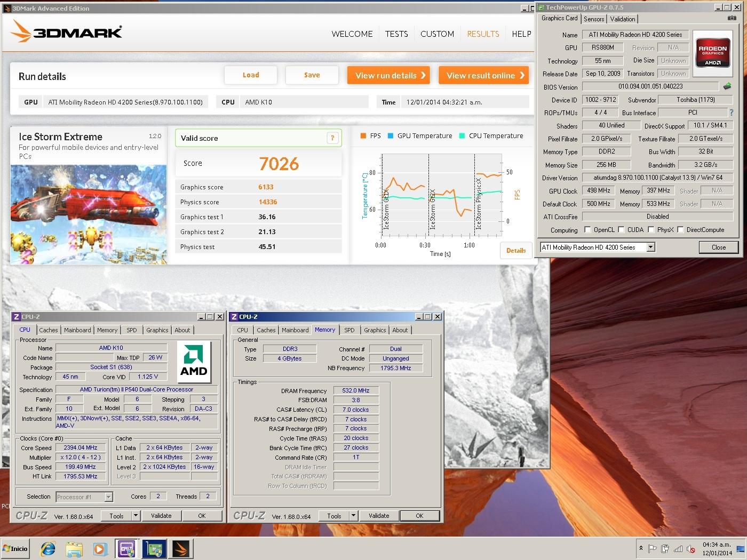Toggle DirectCompute checkbox in GPU-Z

pyautogui.click(x=680, y=230)
